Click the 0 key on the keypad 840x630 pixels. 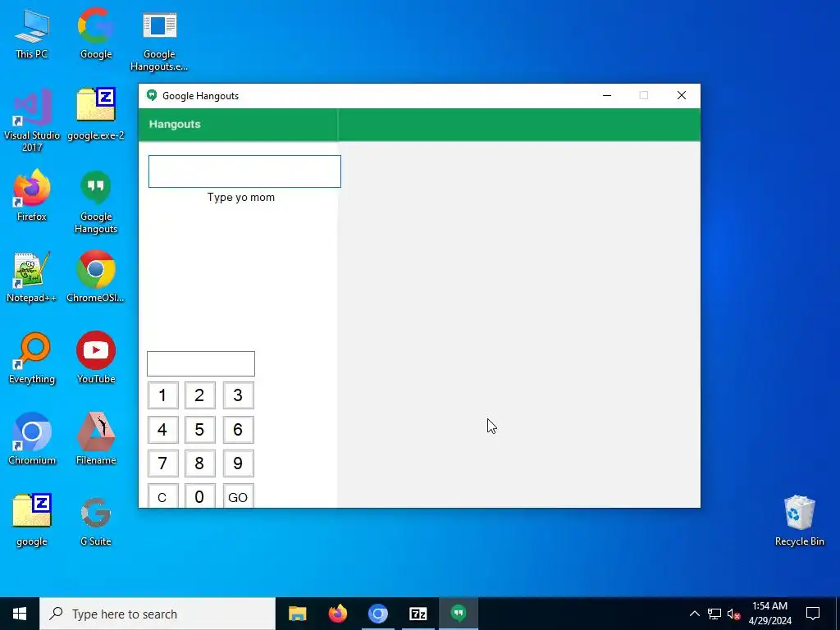[200, 496]
